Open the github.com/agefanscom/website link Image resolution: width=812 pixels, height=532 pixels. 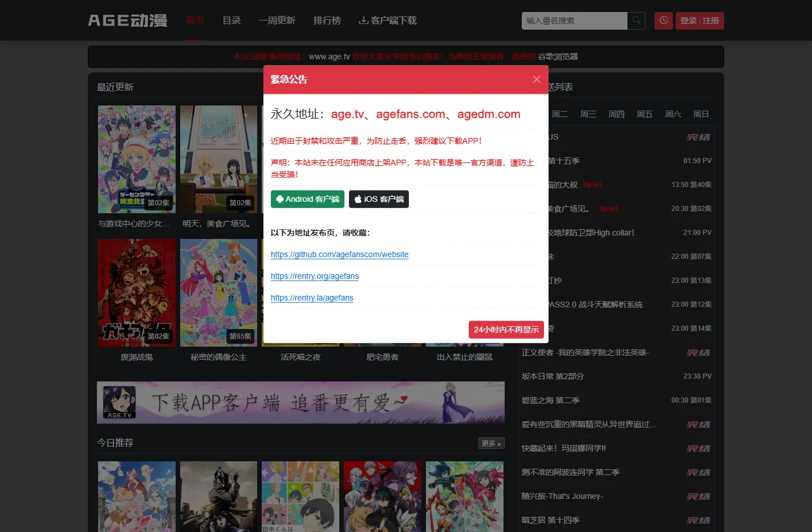340,254
